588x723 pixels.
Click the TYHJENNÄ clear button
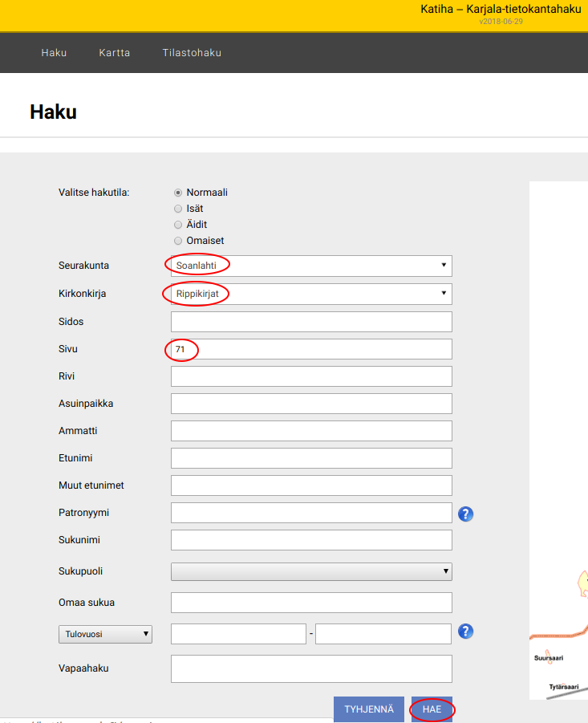point(369,709)
